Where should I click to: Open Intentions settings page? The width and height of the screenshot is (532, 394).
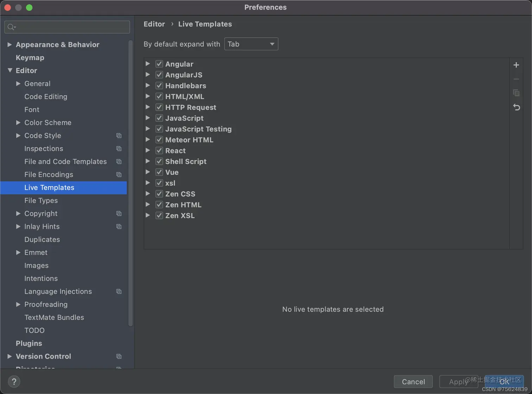coord(41,279)
